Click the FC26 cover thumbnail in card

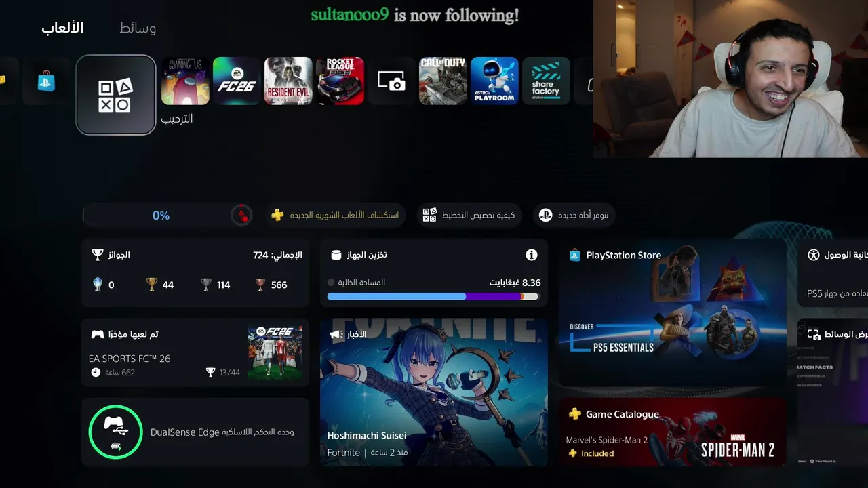275,352
